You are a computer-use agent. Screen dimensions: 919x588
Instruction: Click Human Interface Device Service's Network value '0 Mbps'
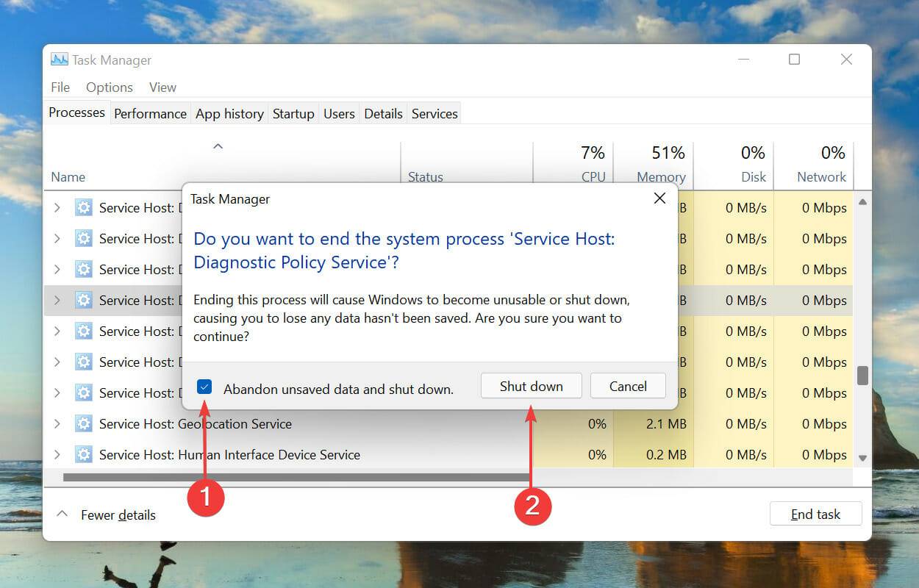[824, 455]
